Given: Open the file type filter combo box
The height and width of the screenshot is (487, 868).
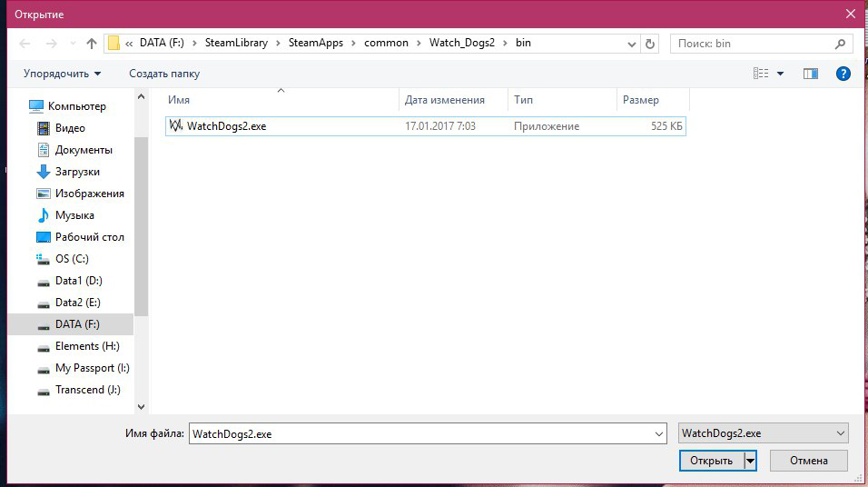Looking at the screenshot, I should [x=764, y=433].
